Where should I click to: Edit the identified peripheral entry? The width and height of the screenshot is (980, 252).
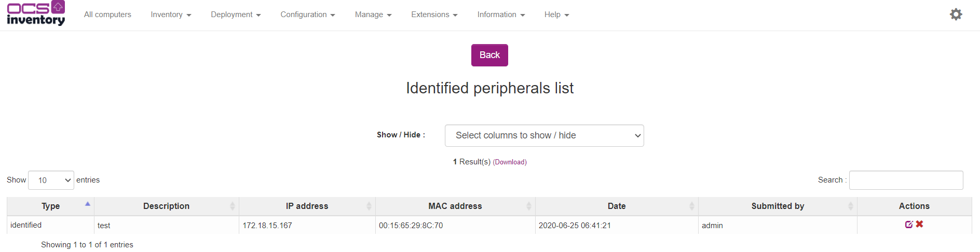coord(908,225)
